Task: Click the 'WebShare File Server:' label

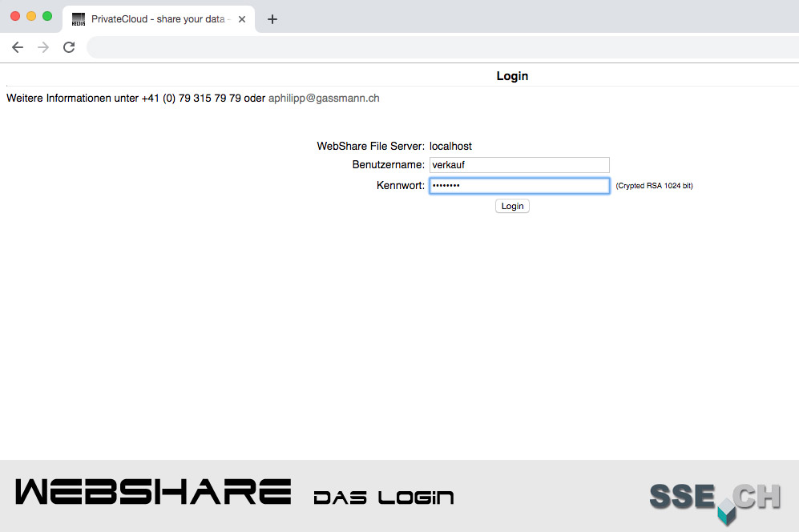Action: coord(370,147)
